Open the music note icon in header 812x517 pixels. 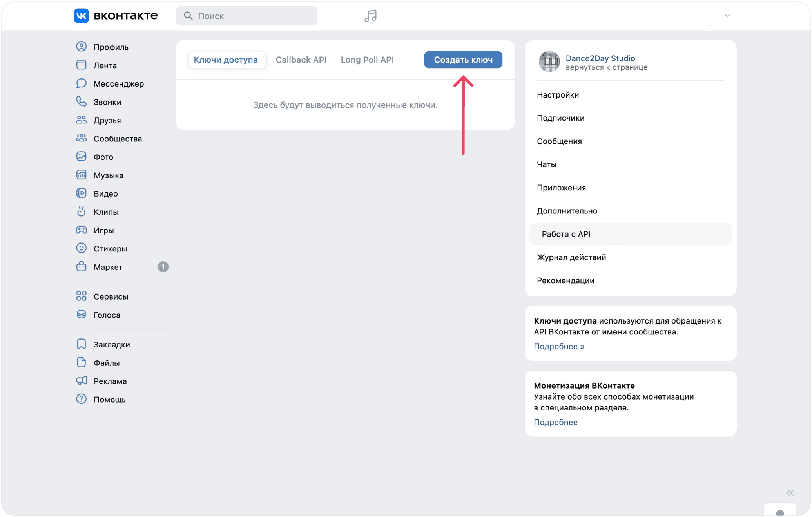(x=370, y=16)
